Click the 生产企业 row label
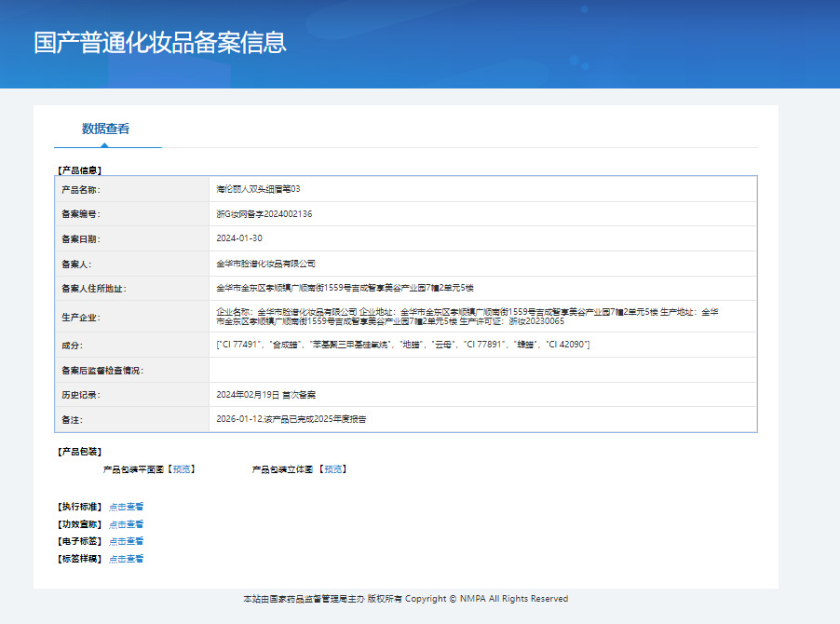840x624 pixels. coord(81,317)
